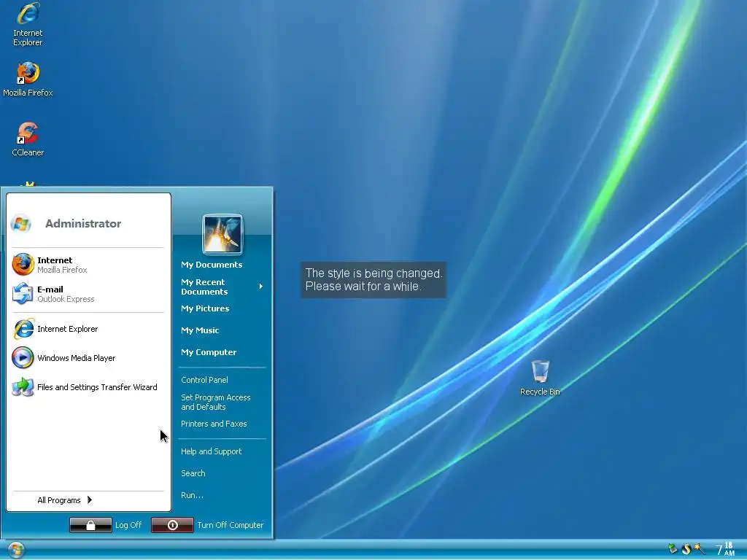The height and width of the screenshot is (560, 747).
Task: Open Internet Explorer desktop shortcut
Action: click(x=28, y=24)
